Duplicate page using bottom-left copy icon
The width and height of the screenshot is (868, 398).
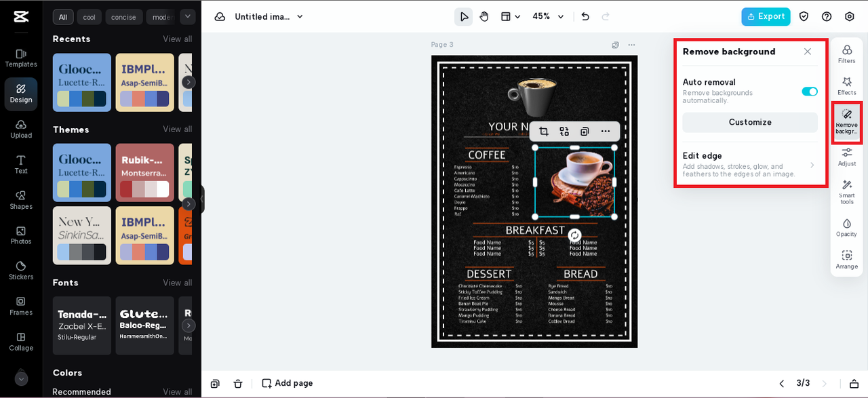click(215, 383)
